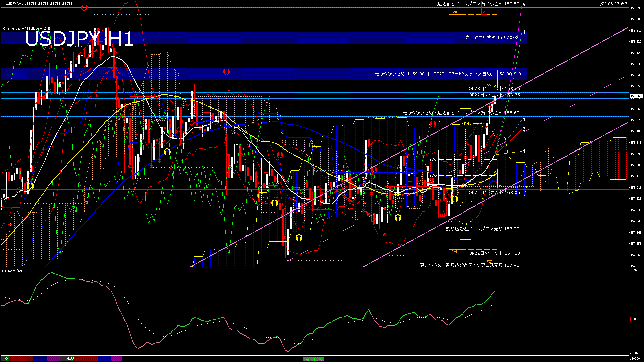Screen dimensions: 644x362
Task: Select the YDC marker box right of center
Action: click(x=433, y=159)
